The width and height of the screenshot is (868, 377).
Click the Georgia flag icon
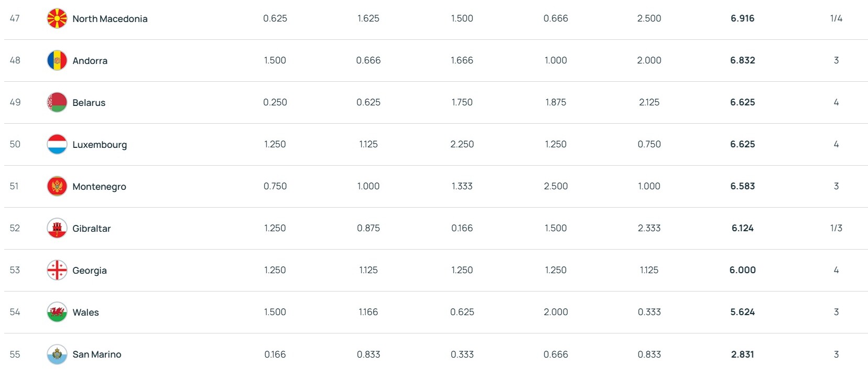(57, 270)
